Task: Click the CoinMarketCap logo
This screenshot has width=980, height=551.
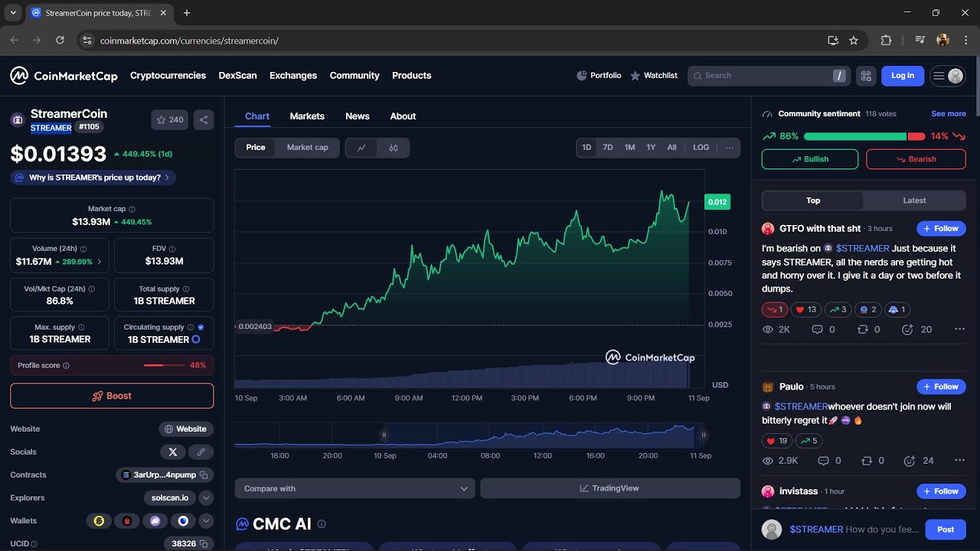Action: [x=64, y=76]
